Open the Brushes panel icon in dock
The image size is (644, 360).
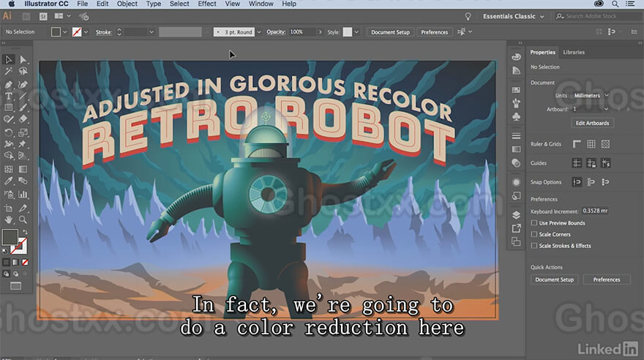(x=516, y=103)
